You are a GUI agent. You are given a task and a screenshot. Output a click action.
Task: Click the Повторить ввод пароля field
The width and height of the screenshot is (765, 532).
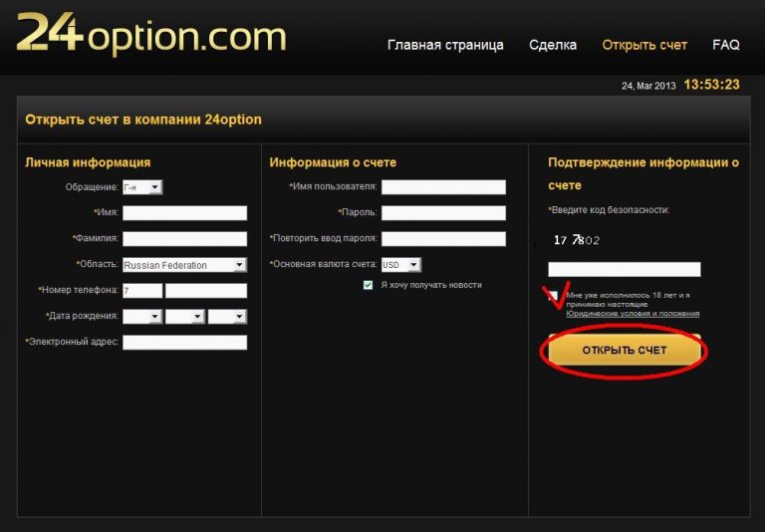443,239
